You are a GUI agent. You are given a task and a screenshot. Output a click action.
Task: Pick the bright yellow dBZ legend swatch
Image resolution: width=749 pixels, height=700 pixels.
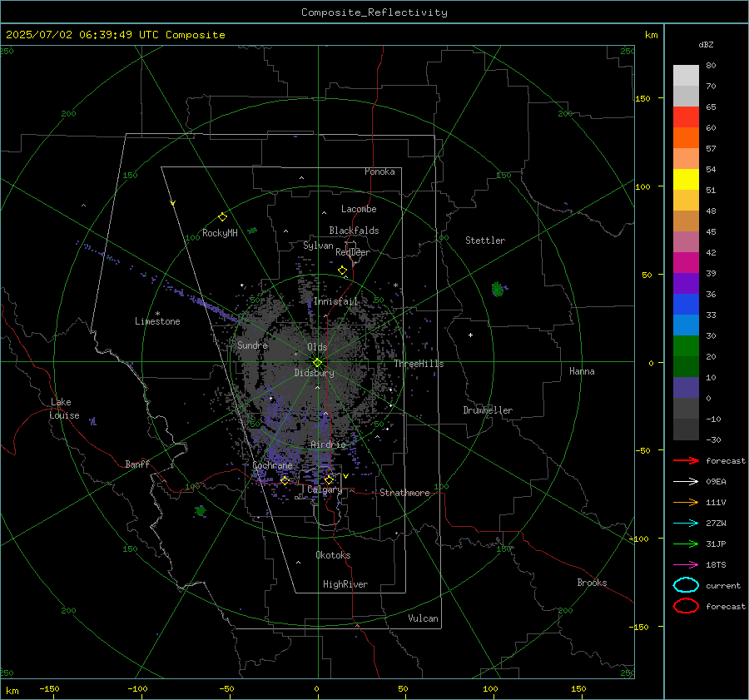[x=686, y=179]
